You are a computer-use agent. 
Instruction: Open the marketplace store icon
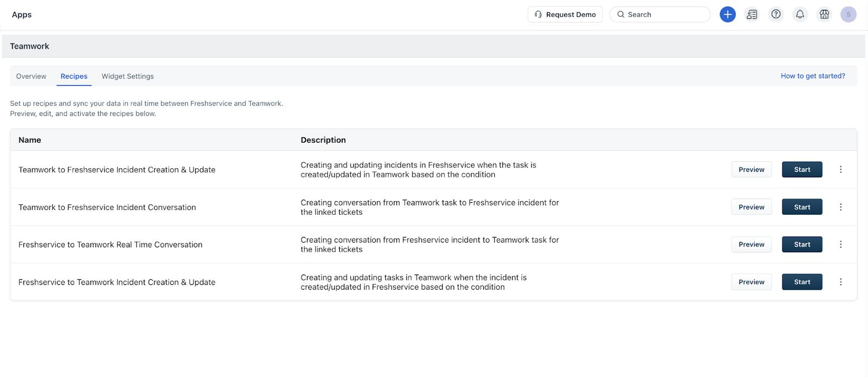[825, 15]
